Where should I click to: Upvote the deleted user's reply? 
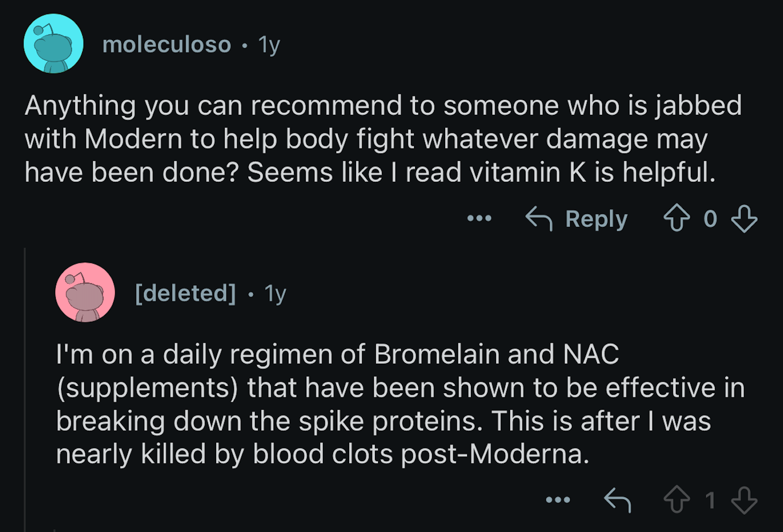coord(677,500)
